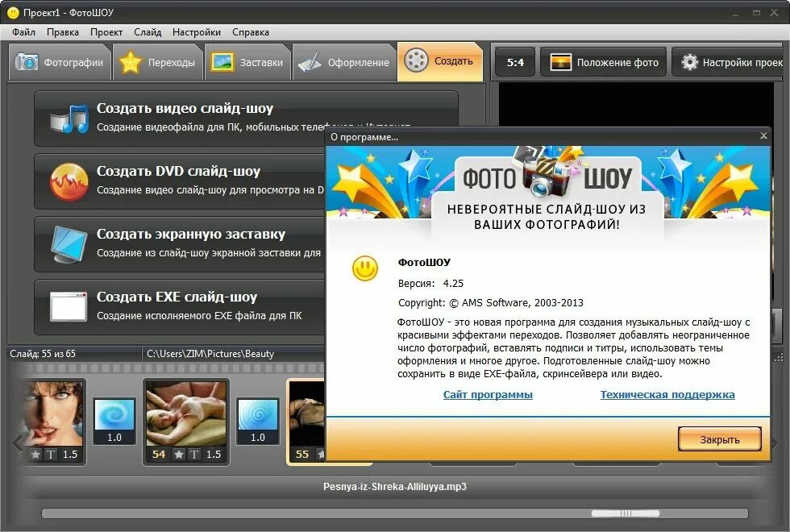Click the star icon on Переходы tab
790x532 pixels.
131,63
